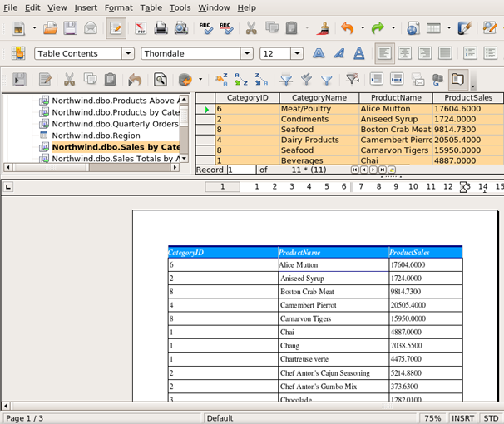The width and height of the screenshot is (504, 424).
Task: Click Sort Ascending icon
Action: click(241, 79)
